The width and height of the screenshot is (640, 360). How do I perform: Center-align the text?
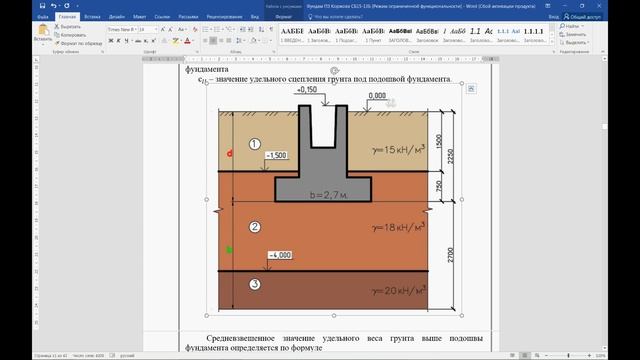(213, 40)
